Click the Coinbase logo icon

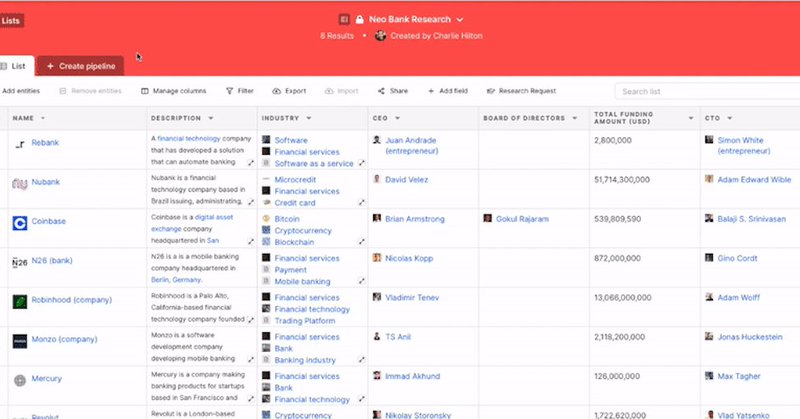coord(20,223)
